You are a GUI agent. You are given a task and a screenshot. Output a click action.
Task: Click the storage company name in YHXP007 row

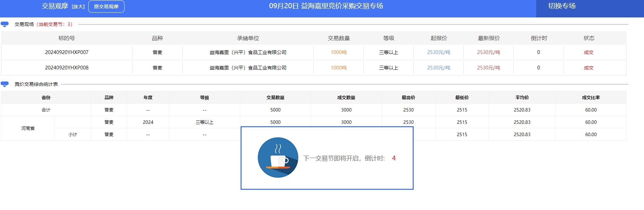pyautogui.click(x=248, y=52)
